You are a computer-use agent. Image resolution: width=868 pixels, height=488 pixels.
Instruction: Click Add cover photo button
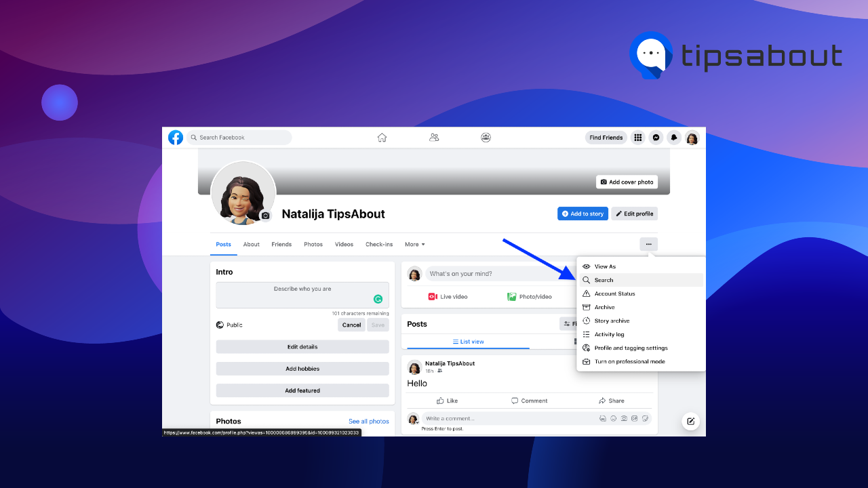pyautogui.click(x=627, y=182)
